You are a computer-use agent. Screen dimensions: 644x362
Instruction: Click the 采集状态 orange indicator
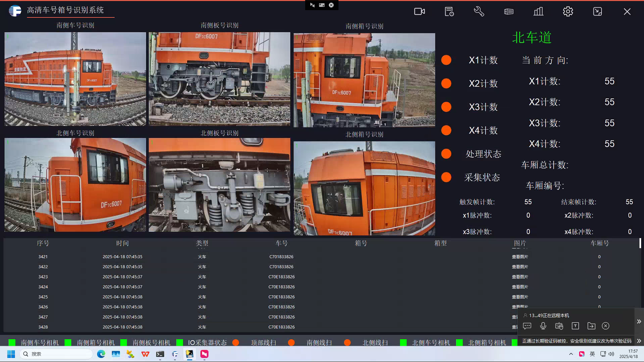(x=446, y=177)
